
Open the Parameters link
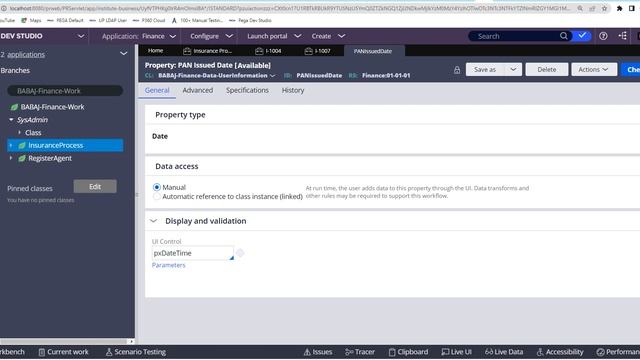coord(169,265)
